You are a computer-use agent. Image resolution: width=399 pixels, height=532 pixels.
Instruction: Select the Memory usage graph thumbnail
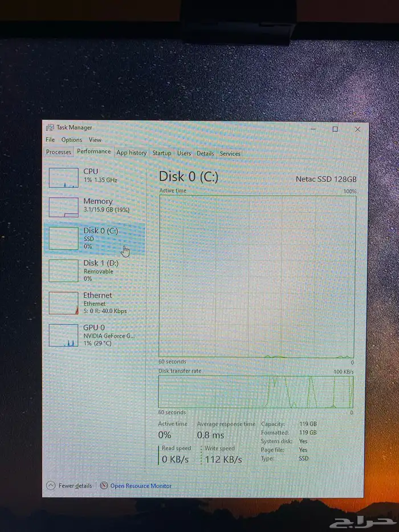(63, 207)
